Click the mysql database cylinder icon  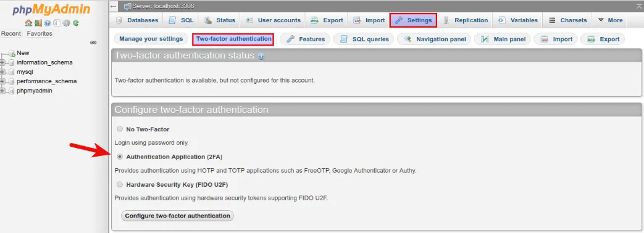point(12,72)
